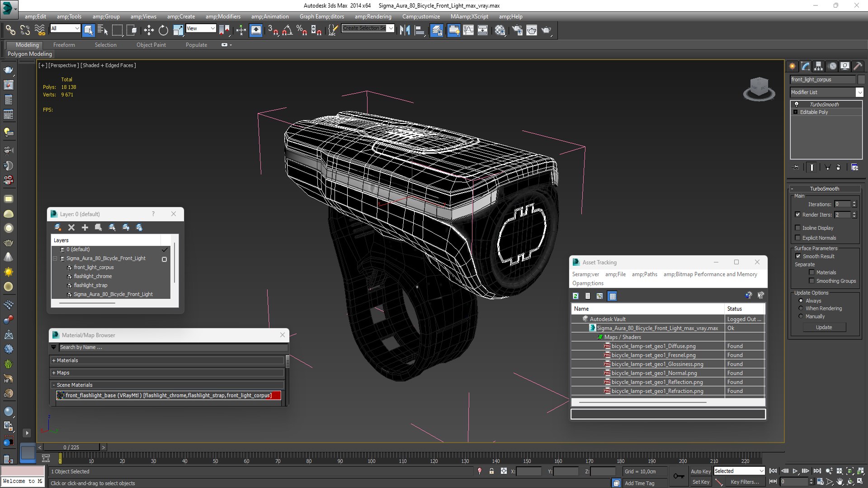Expand the Maps group in Material Browser
The width and height of the screenshot is (868, 488).
pyautogui.click(x=167, y=373)
